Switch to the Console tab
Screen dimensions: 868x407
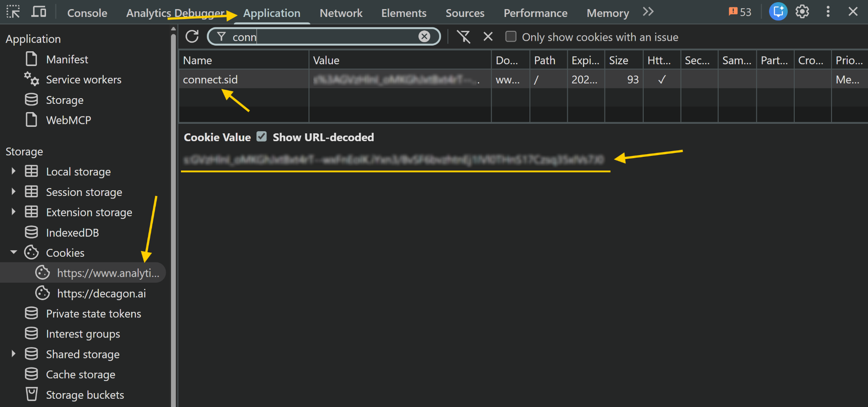pos(87,13)
